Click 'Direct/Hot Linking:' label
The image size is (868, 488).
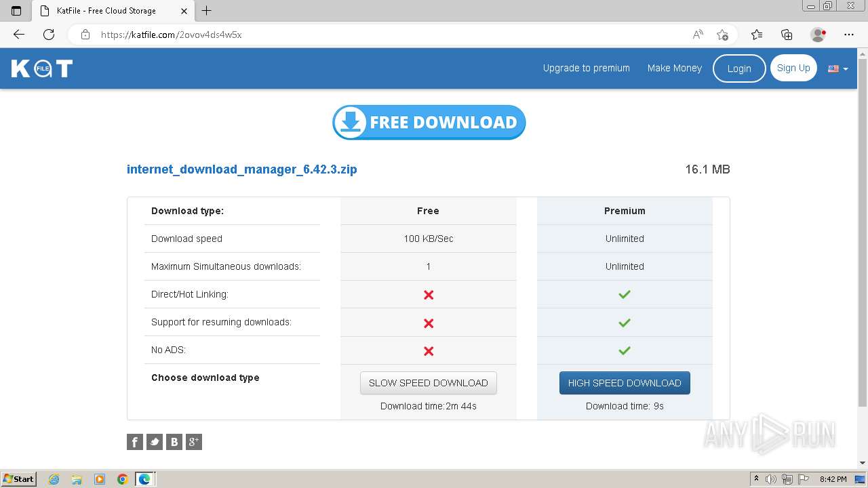click(190, 294)
